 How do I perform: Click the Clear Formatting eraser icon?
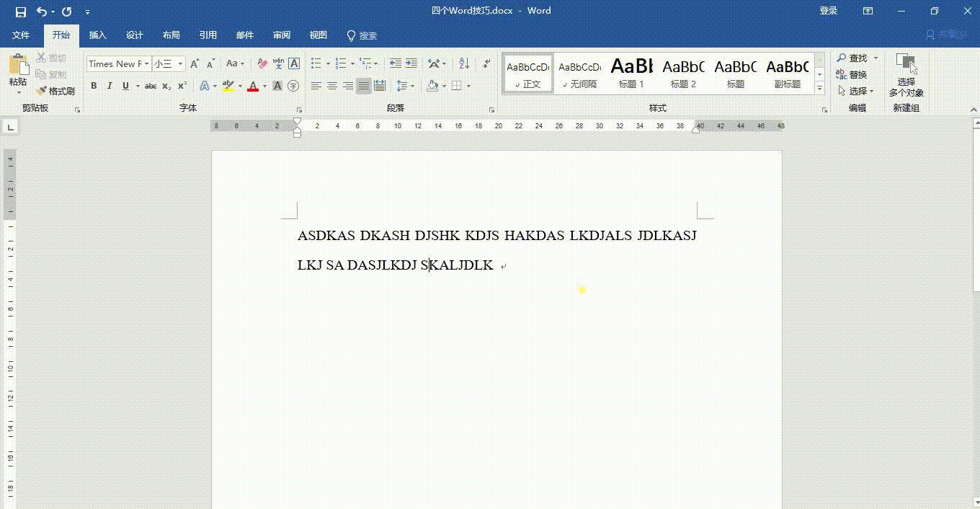pos(262,63)
